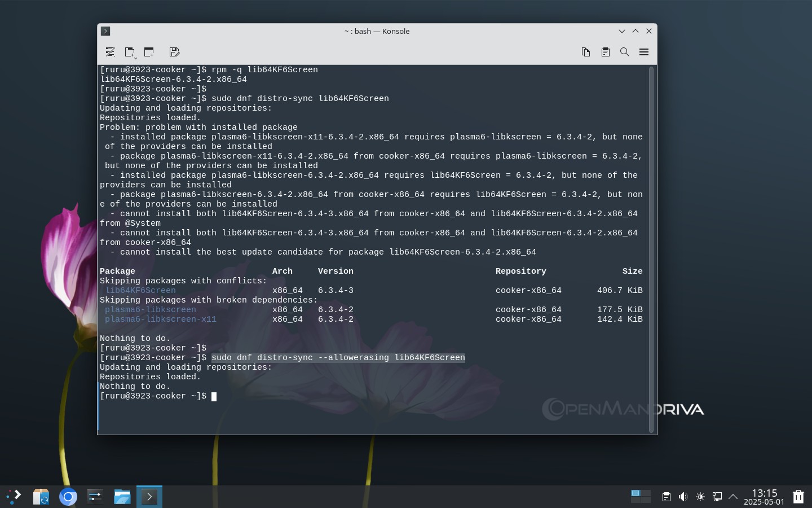Open a new Konsole window

[x=149, y=52]
